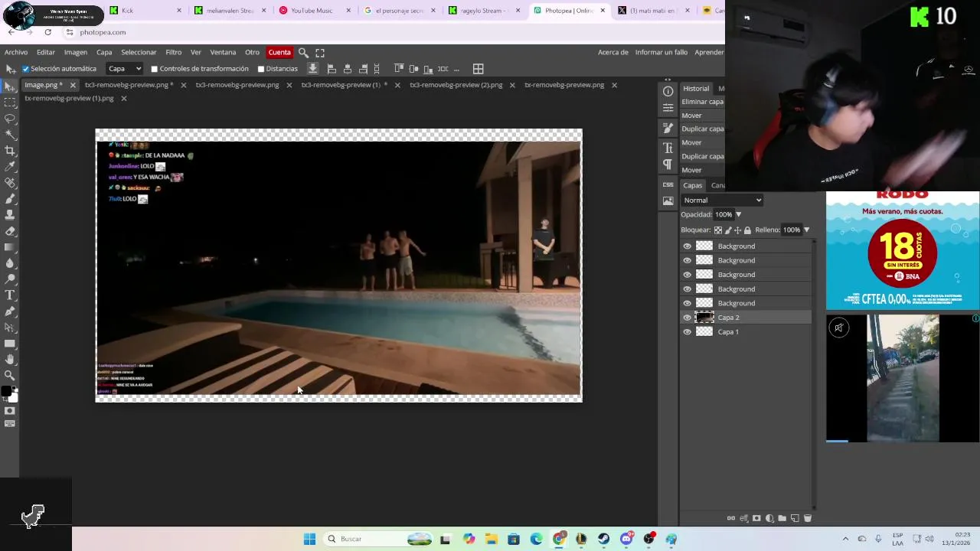Screen dimensions: 980x551
Task: Open the Character panel icon
Action: click(668, 148)
